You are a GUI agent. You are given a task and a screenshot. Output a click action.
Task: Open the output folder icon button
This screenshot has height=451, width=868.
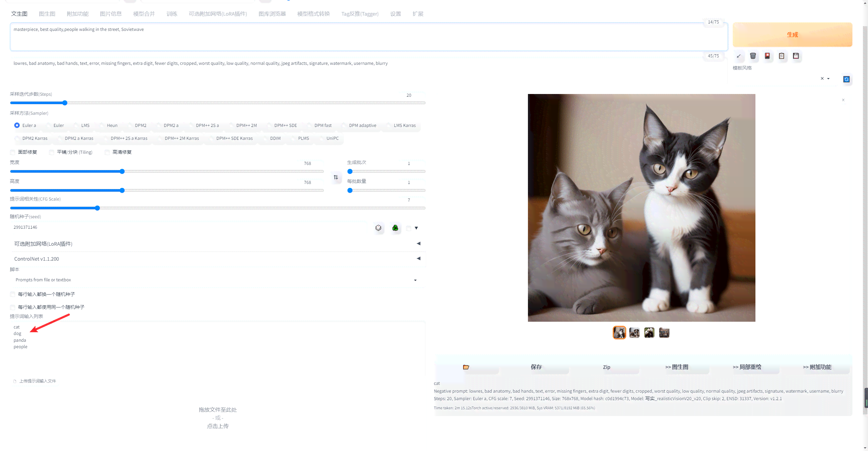tap(466, 367)
